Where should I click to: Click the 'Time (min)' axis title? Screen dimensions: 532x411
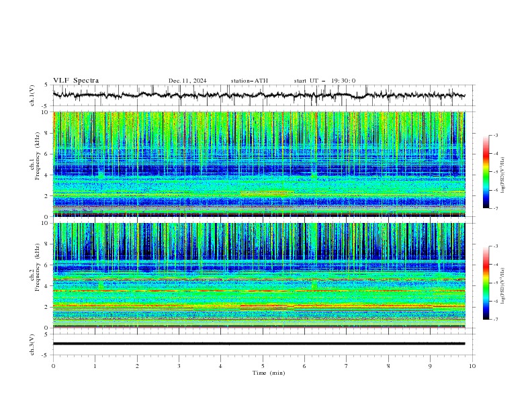click(x=269, y=373)
